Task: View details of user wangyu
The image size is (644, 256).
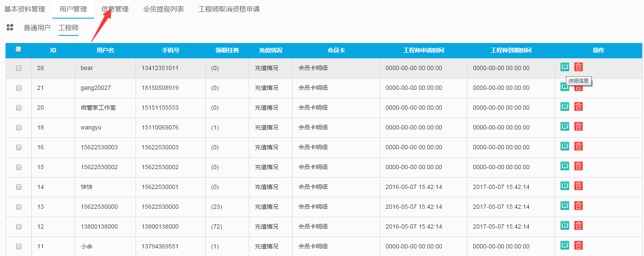Action: 565,127
